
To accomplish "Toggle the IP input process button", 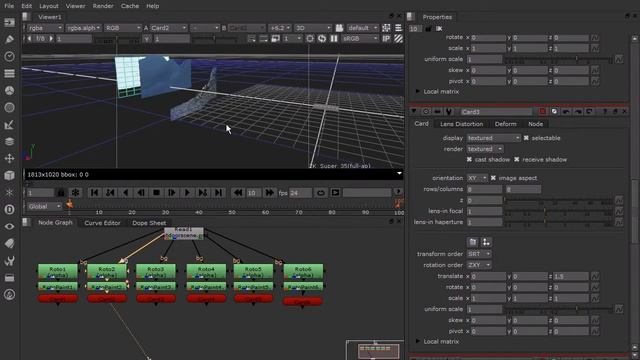I will point(386,39).
